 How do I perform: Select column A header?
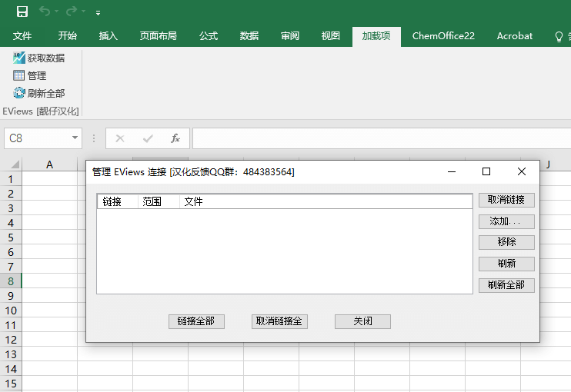click(49, 164)
